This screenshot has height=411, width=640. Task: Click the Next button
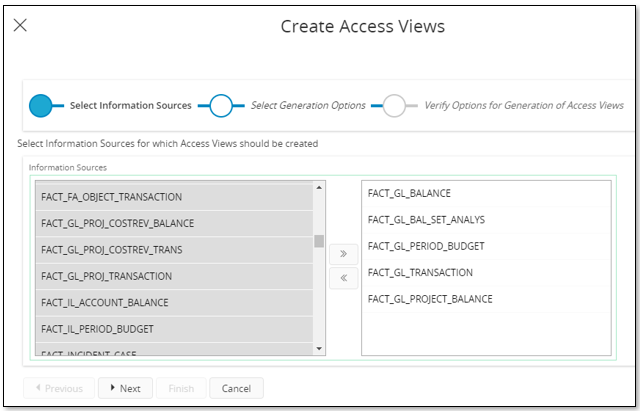(x=125, y=388)
